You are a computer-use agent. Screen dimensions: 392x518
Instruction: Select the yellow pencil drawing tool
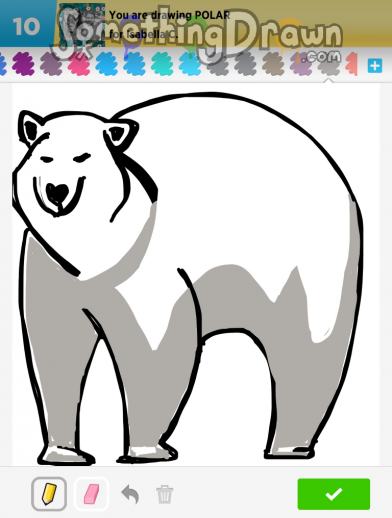point(49,494)
